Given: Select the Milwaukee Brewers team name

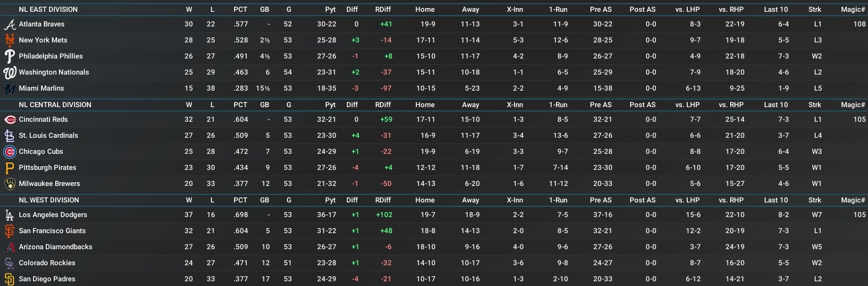Looking at the screenshot, I should coord(50,184).
